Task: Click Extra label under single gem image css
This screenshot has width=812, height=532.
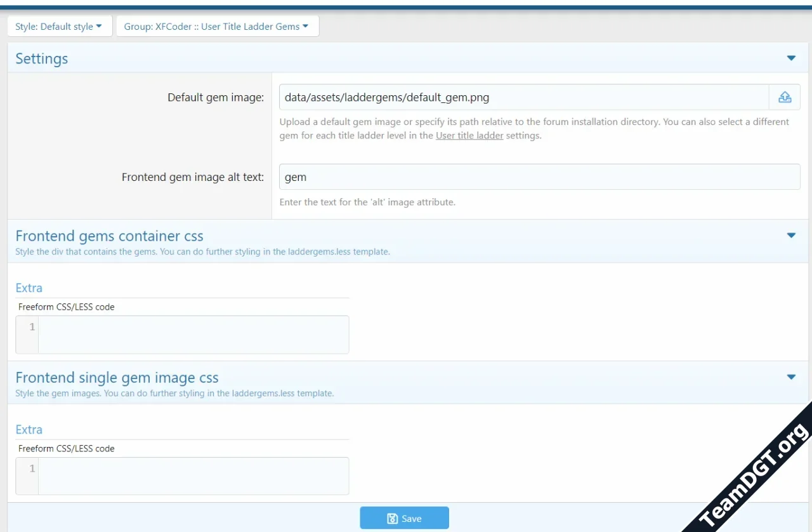Action: (29, 429)
